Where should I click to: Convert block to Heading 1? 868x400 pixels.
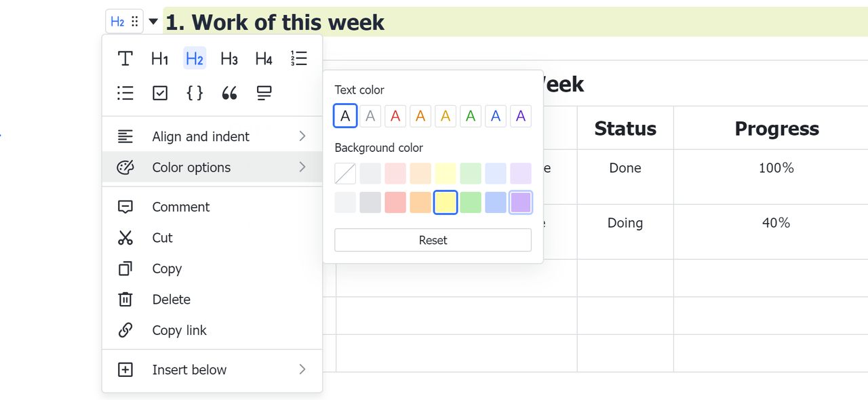click(x=160, y=59)
